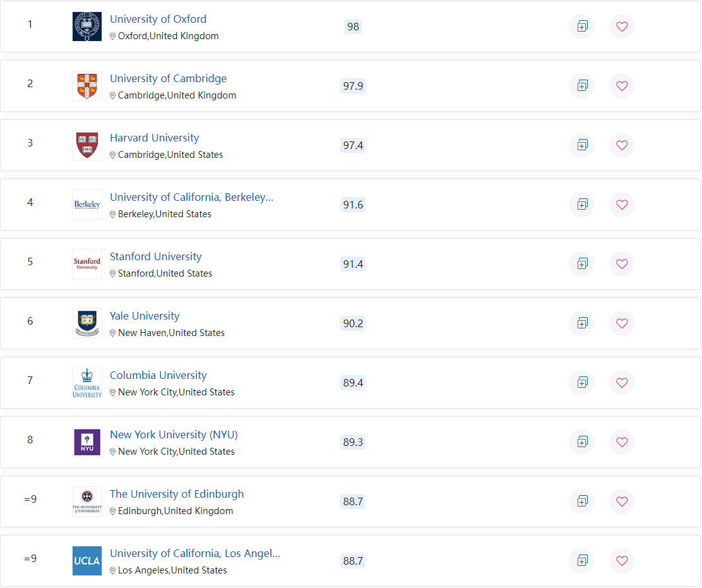Open University of Oxford link
Image resolution: width=702 pixels, height=588 pixels.
point(158,19)
